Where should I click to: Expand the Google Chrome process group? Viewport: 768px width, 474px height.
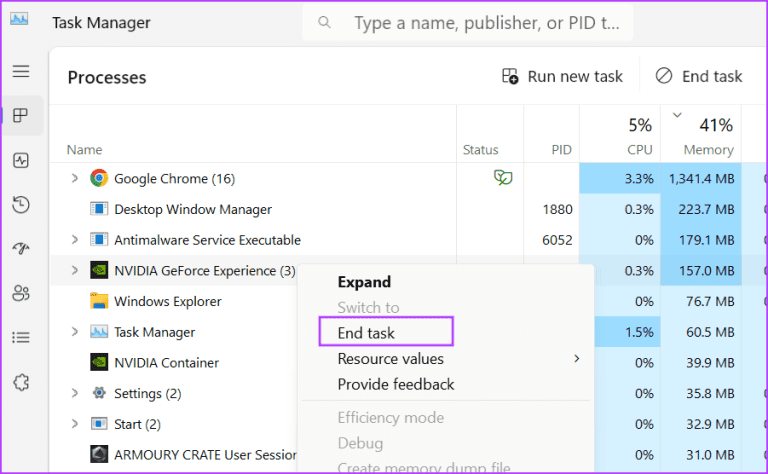point(74,178)
